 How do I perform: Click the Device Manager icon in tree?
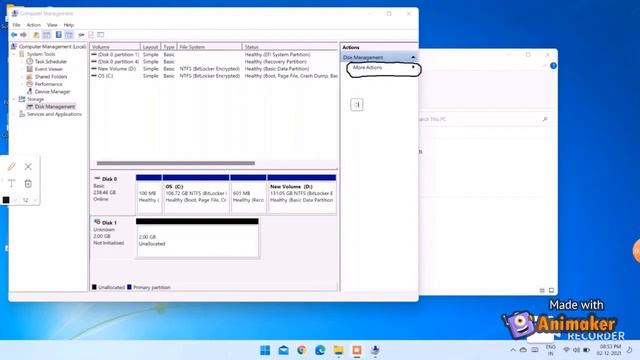tap(29, 91)
